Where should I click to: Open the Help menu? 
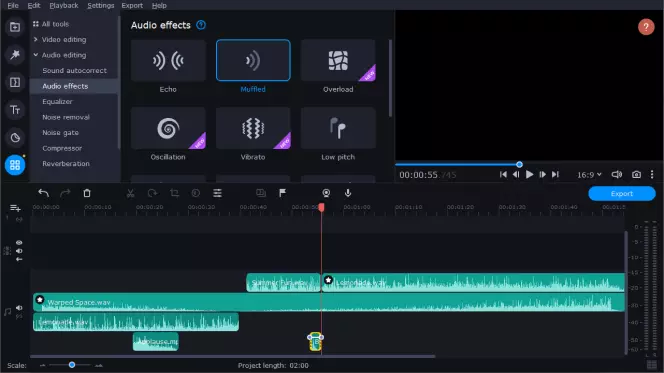[x=159, y=6]
